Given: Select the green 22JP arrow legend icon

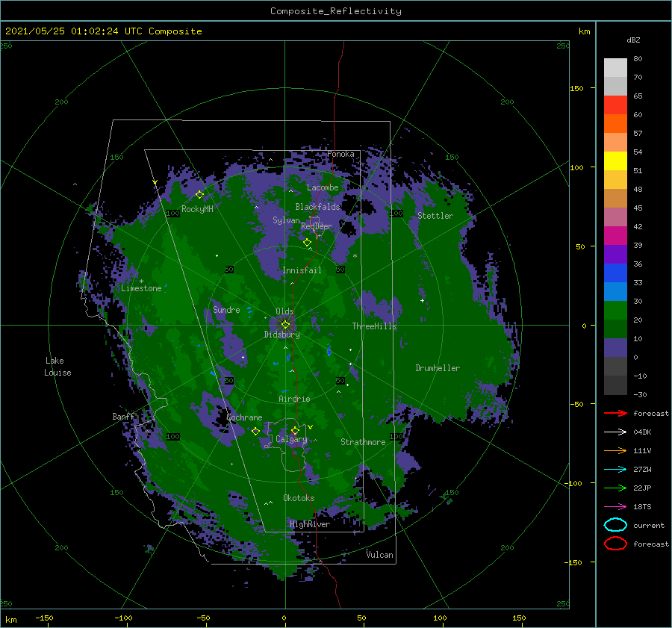Looking at the screenshot, I should (615, 488).
